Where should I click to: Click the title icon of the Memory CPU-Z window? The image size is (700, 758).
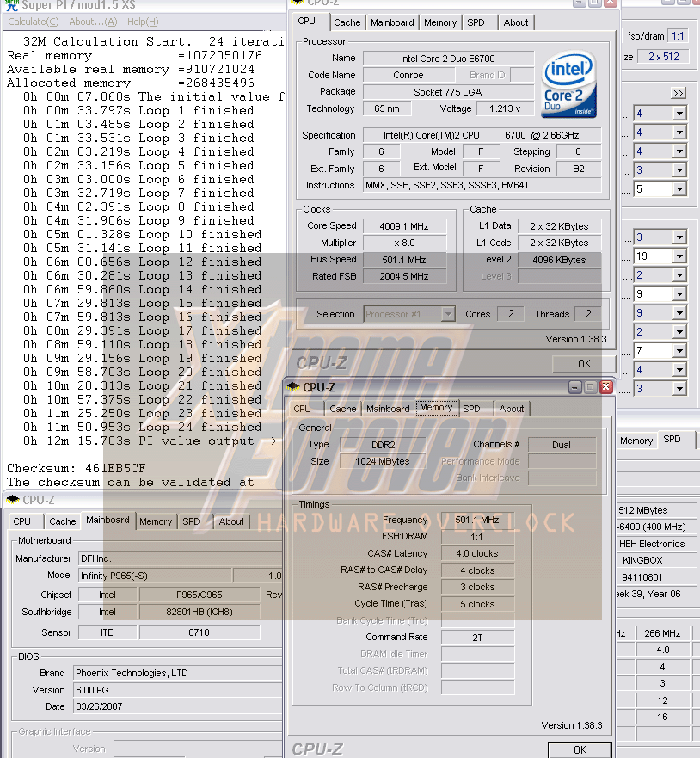pos(293,386)
